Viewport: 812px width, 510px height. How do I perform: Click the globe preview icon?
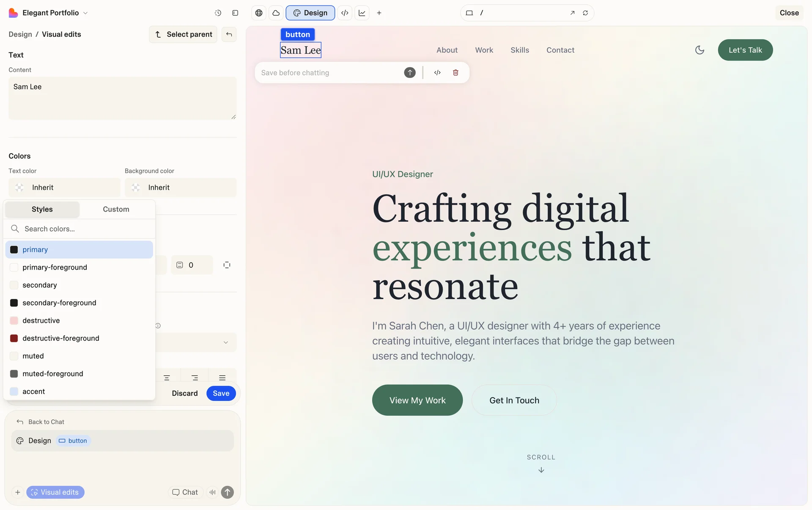[x=259, y=13]
